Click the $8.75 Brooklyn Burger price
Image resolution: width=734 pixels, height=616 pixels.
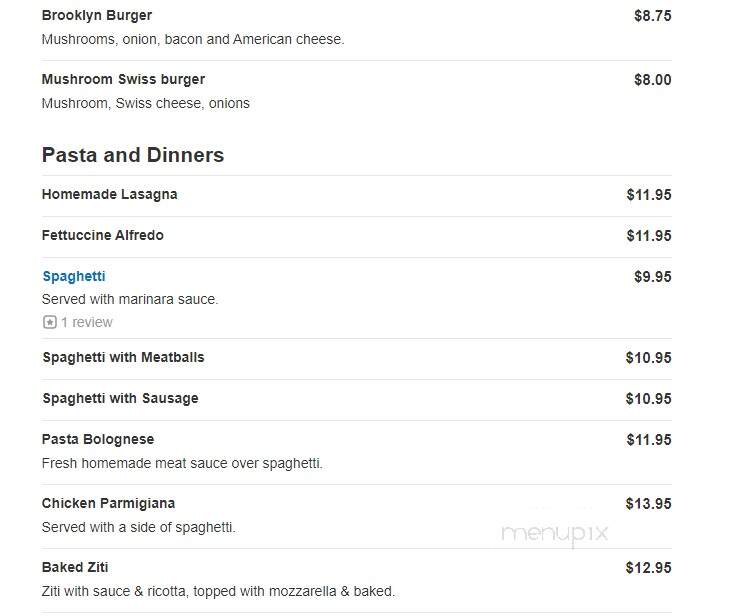coord(653,16)
